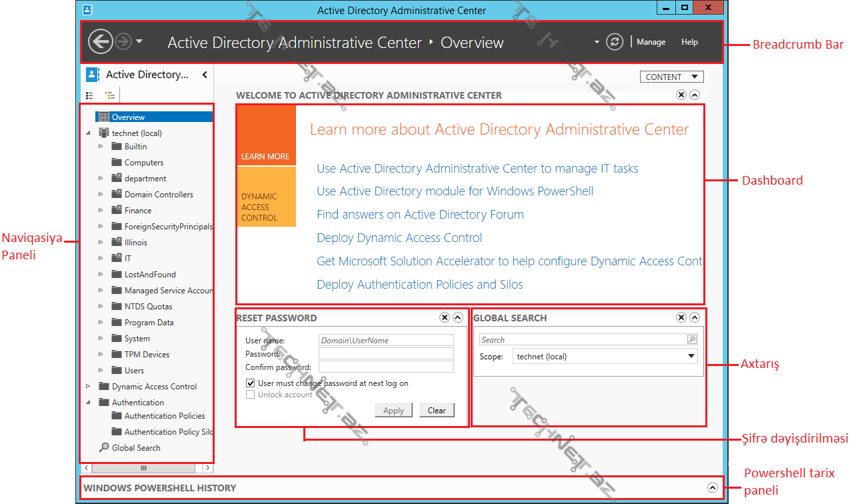Click the User name input field
The width and height of the screenshot is (868, 504).
[x=386, y=340]
